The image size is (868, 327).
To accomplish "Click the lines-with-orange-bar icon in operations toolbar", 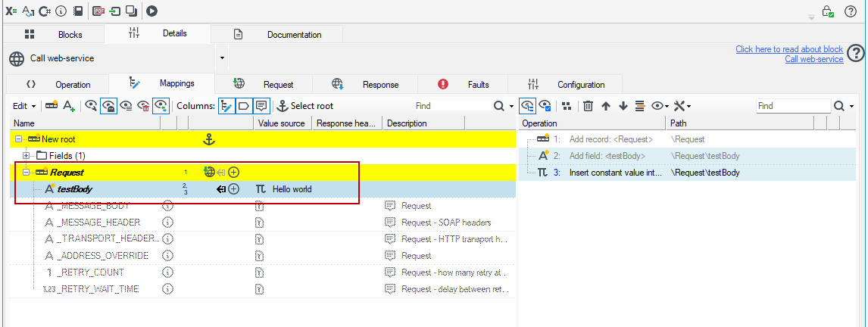I will pyautogui.click(x=640, y=106).
